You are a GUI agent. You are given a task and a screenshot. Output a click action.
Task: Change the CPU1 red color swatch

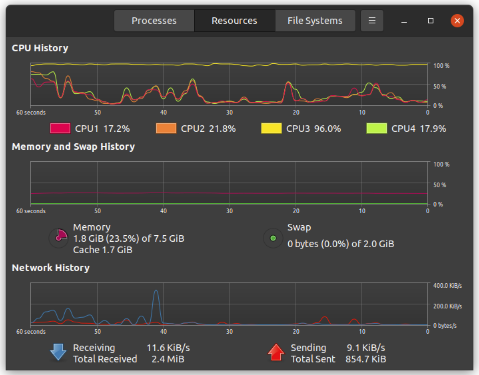tap(60, 128)
